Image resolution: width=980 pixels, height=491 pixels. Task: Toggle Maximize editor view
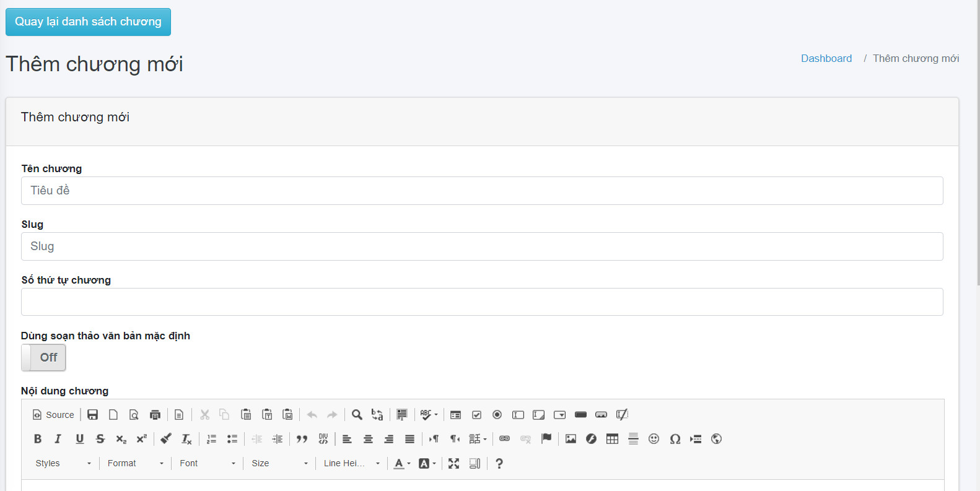click(x=454, y=463)
